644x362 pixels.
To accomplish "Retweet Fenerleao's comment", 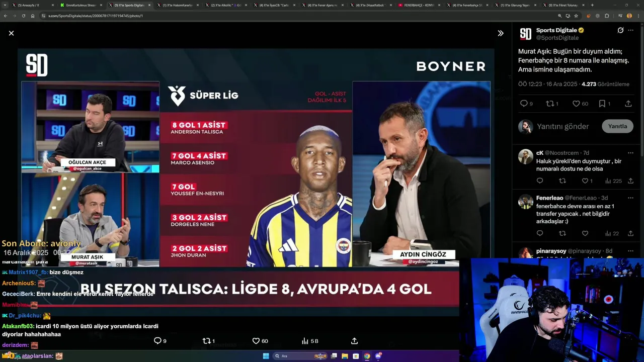I will [562, 233].
